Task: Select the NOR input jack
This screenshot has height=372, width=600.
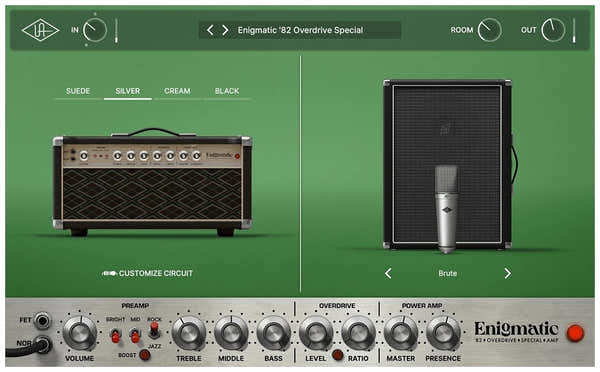Action: click(x=42, y=344)
